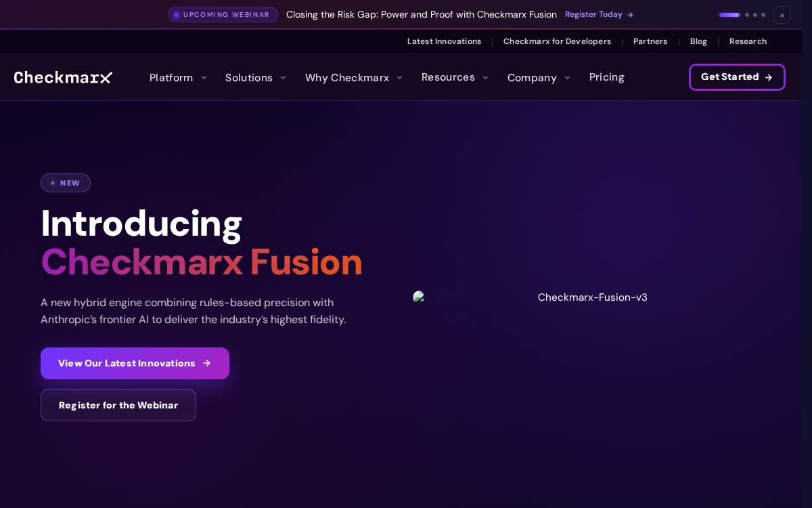Open the webinar title 'Closing the Risk Gap'

421,14
